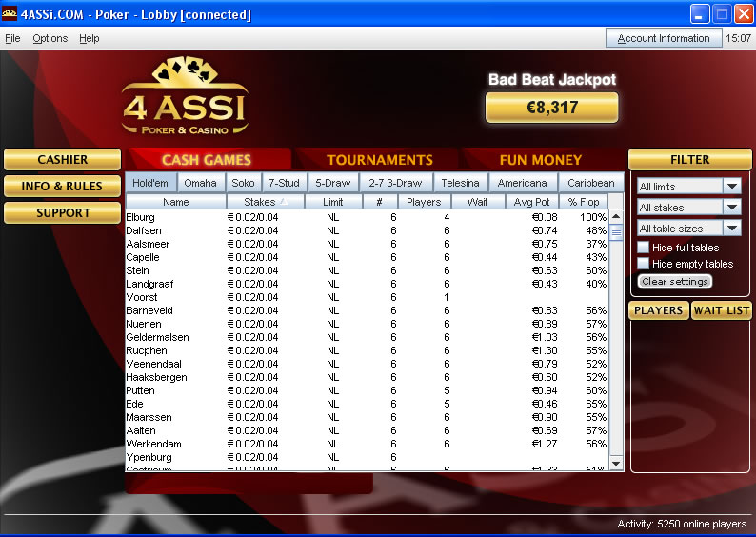Open the Help menu

point(90,38)
